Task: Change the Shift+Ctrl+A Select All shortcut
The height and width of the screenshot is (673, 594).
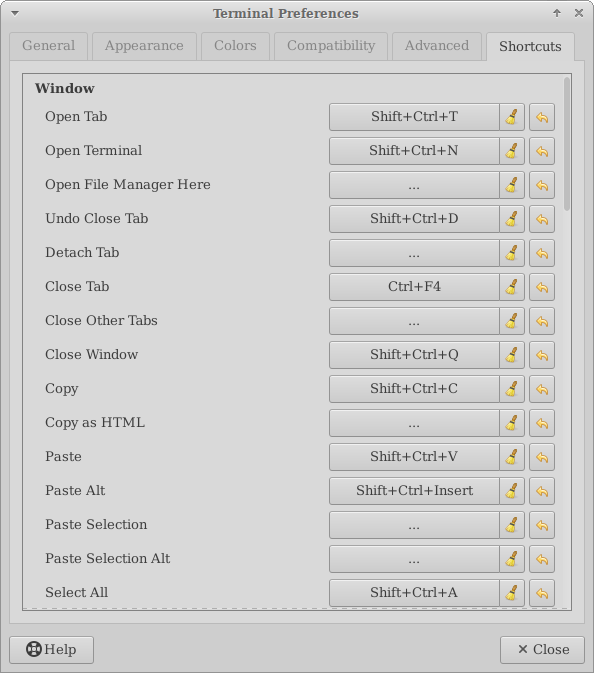Action: pos(414,593)
